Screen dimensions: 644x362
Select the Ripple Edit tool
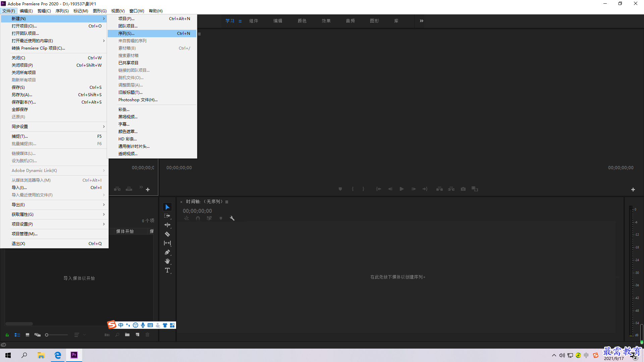(167, 225)
